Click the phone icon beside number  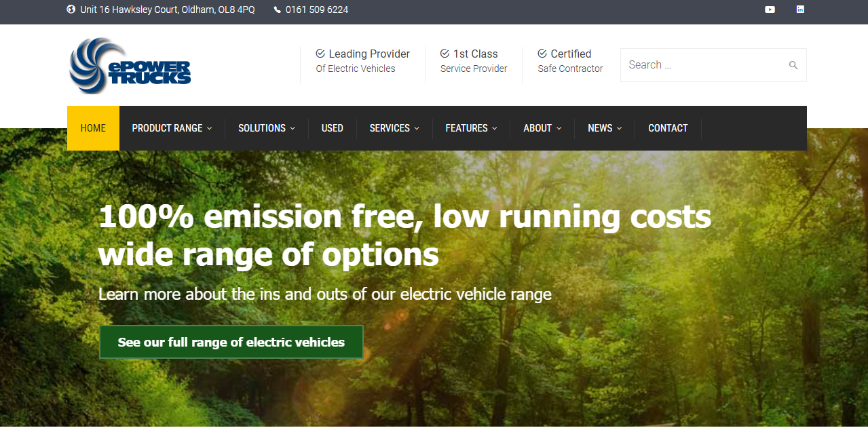tap(278, 9)
